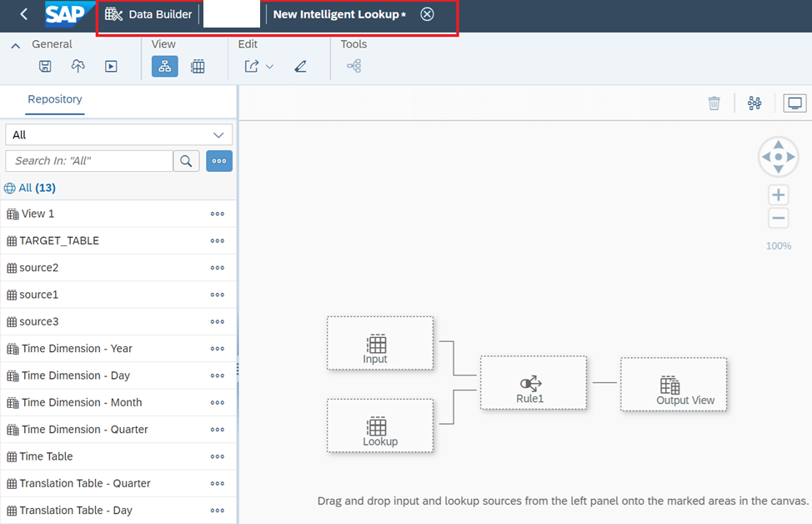Select Translation Table - Day
Image resolution: width=812 pixels, height=524 pixels.
[x=118, y=510]
